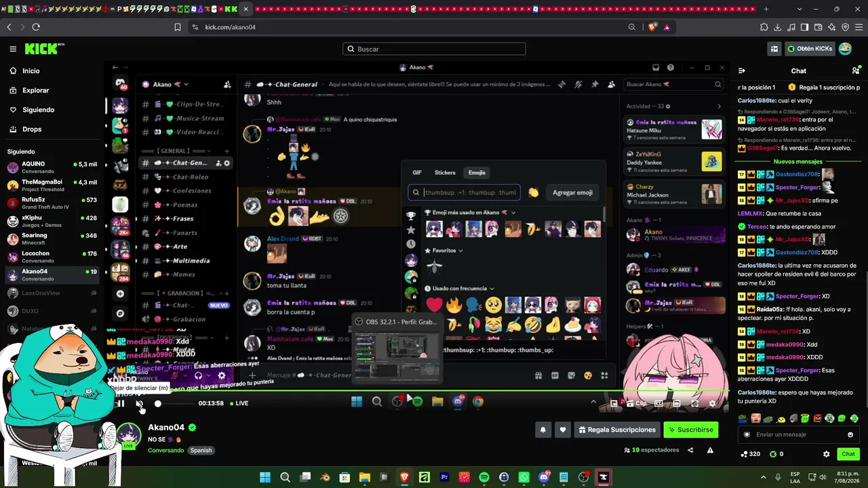Open the emote picker in message box

pos(850,434)
